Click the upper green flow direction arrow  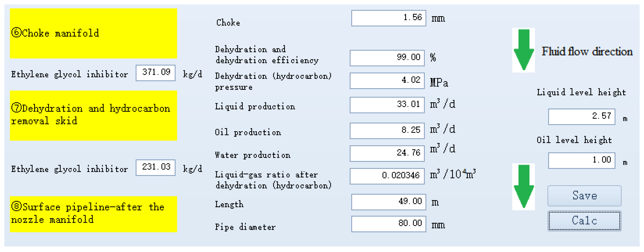click(523, 50)
